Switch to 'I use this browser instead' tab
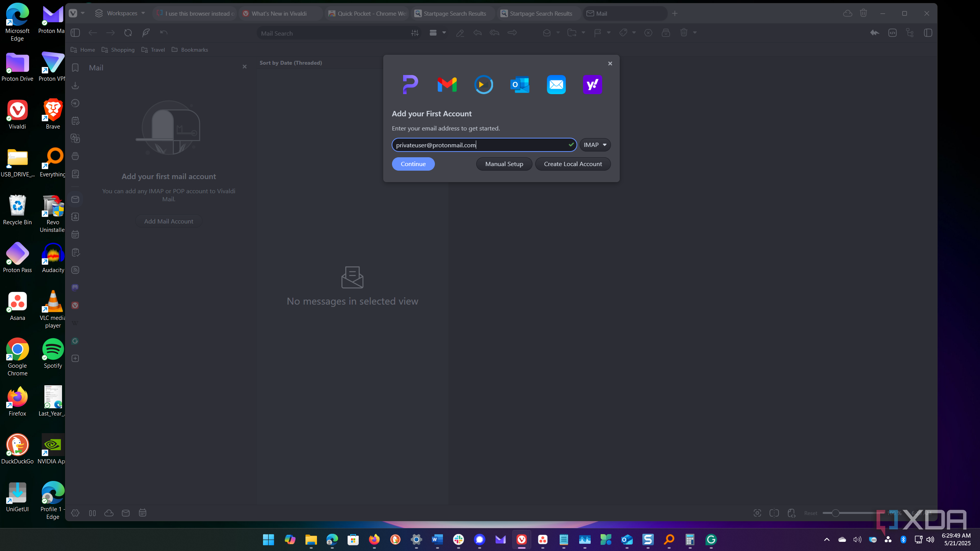The image size is (980, 551). pos(194,13)
